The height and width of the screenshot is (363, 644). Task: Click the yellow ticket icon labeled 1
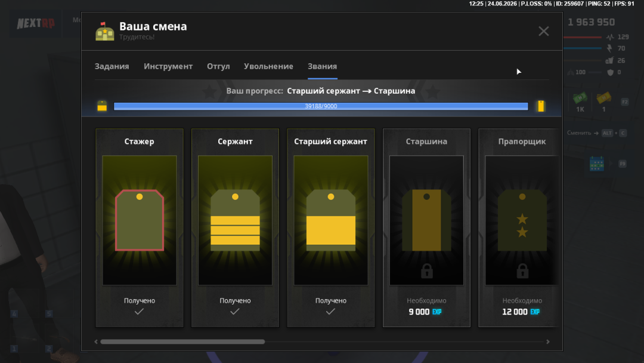click(603, 99)
